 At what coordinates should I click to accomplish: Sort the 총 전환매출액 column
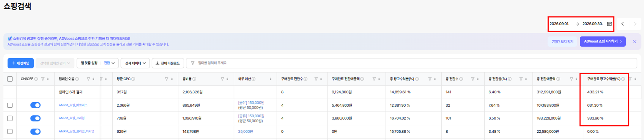point(576,79)
